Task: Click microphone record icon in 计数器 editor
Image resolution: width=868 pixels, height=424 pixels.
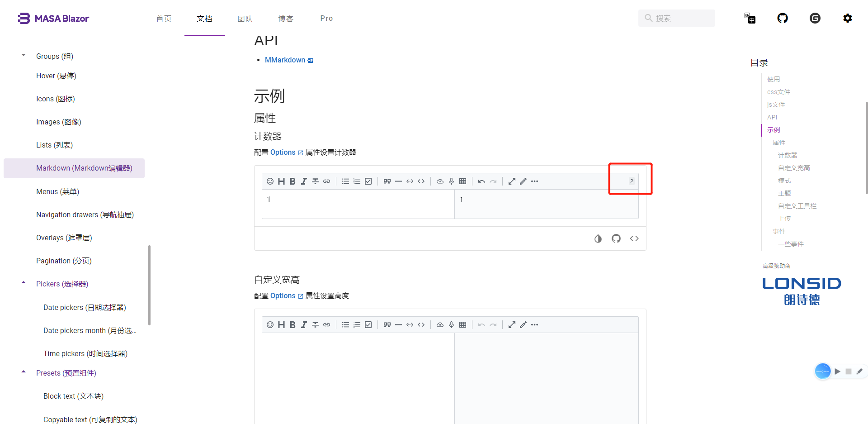Action: click(451, 181)
